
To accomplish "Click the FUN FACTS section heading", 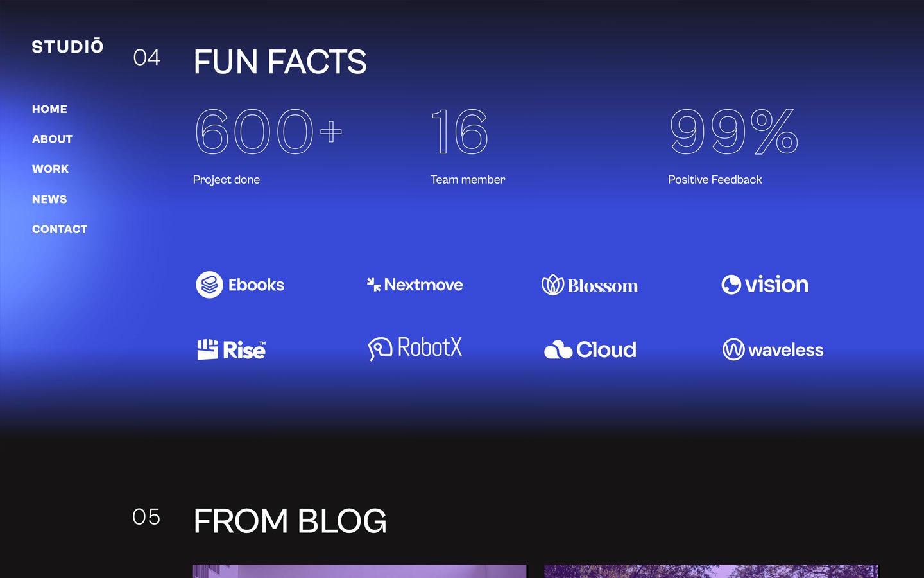I will 280,61.
